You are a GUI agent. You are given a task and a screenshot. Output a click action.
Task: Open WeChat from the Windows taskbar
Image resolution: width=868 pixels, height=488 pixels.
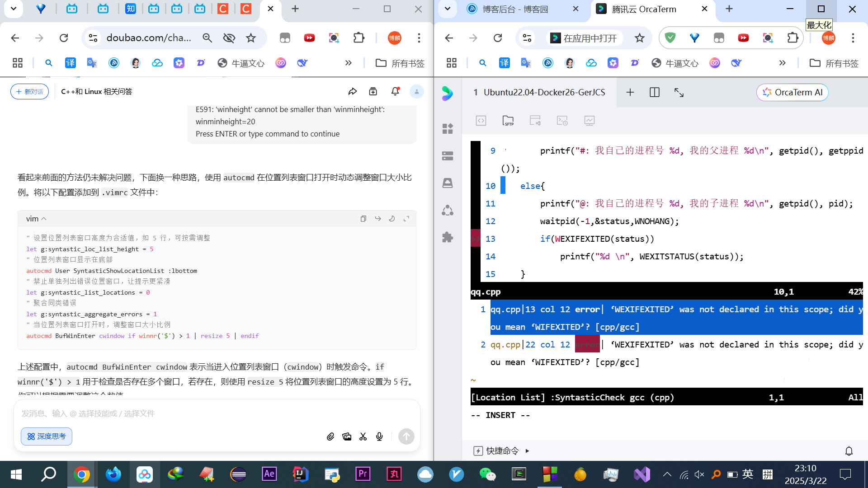click(487, 474)
